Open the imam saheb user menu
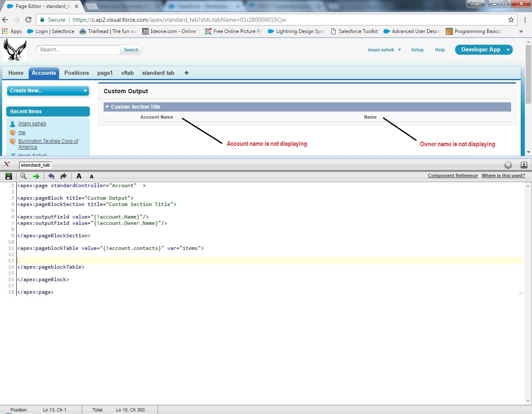The height and width of the screenshot is (414, 532). pyautogui.click(x=384, y=50)
